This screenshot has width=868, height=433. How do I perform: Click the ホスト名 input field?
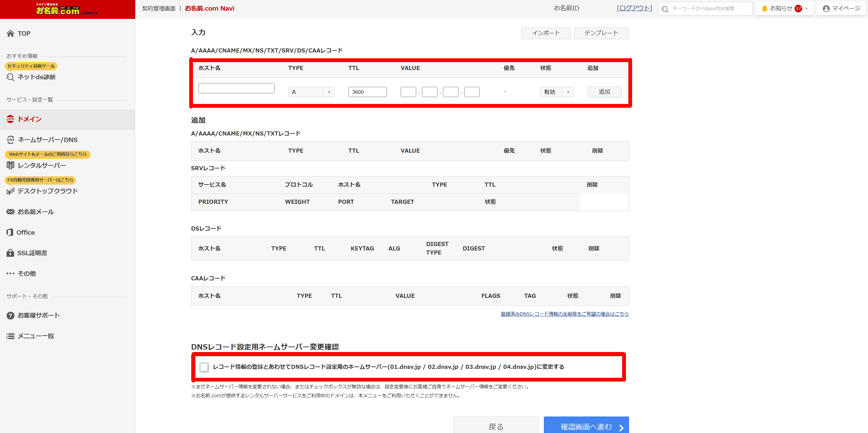click(x=236, y=88)
